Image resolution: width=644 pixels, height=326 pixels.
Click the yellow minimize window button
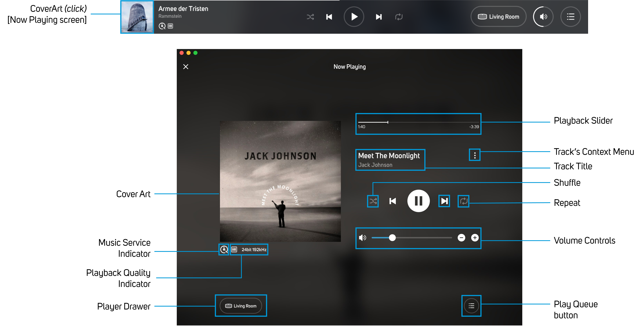[x=188, y=53]
